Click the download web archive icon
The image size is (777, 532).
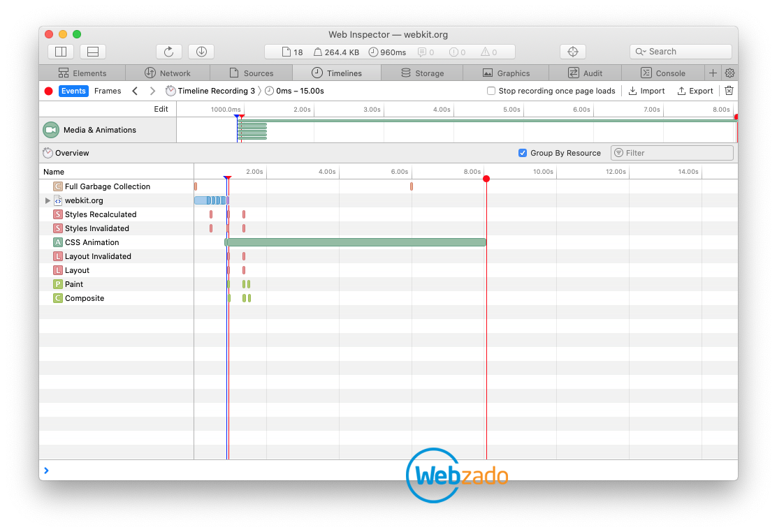click(201, 52)
